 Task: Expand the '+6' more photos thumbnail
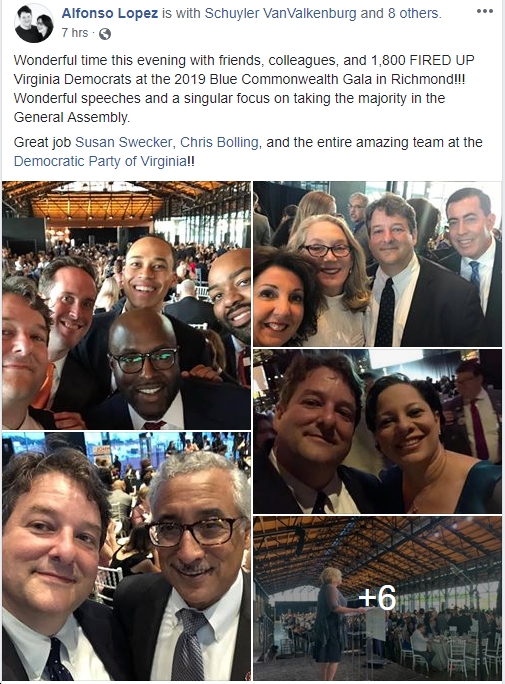(378, 598)
